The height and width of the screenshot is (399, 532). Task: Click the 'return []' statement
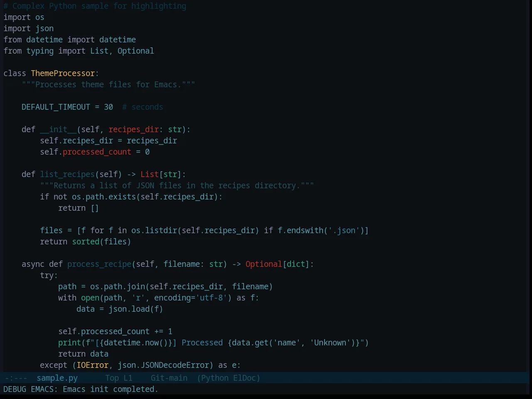[79, 208]
